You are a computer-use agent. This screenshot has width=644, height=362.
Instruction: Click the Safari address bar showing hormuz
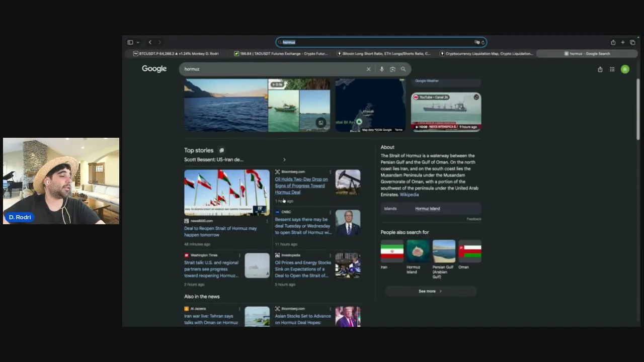pyautogui.click(x=381, y=42)
